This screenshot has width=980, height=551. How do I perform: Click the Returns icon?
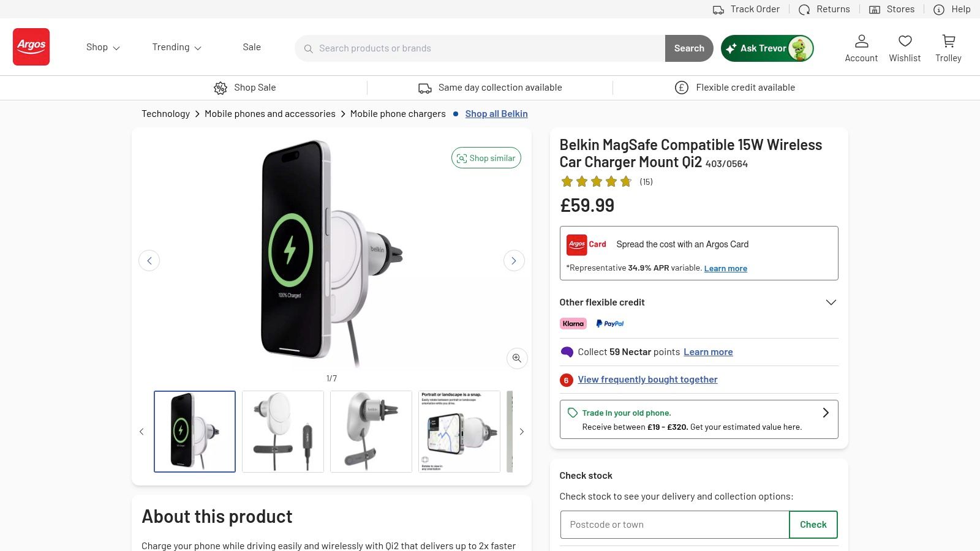pyautogui.click(x=805, y=9)
